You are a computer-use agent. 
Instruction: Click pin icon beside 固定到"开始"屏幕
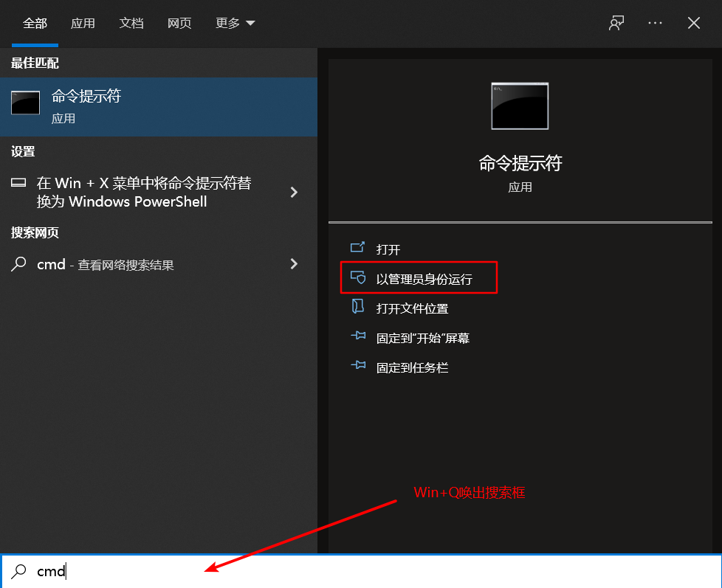(358, 336)
